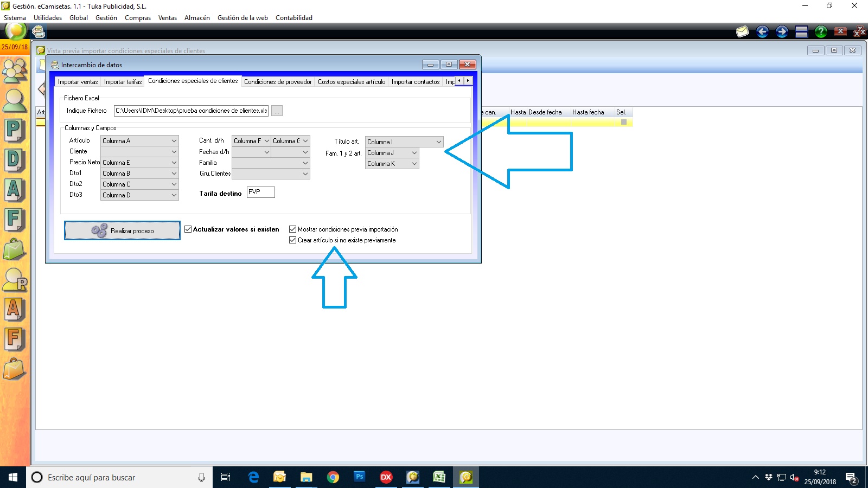Viewport: 868px width, 488px height.
Task: Click the printer icon next to the orb
Action: (x=39, y=32)
